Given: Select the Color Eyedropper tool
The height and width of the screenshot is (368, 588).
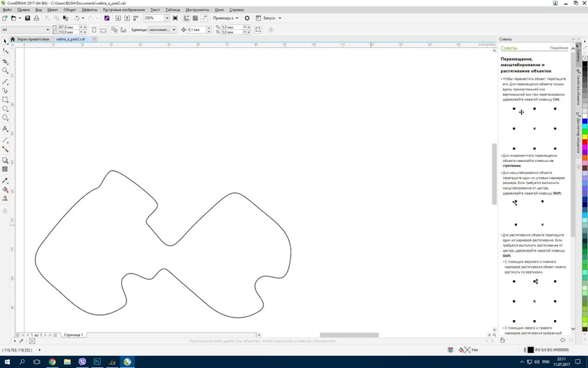Looking at the screenshot, I should coord(5,180).
